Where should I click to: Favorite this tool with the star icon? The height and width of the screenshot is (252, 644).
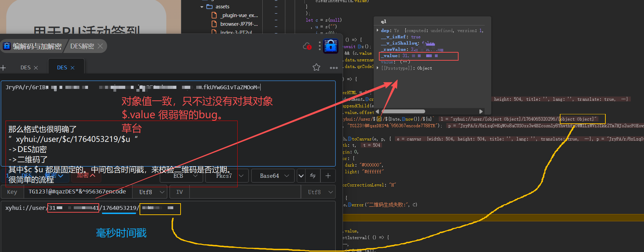click(x=316, y=67)
